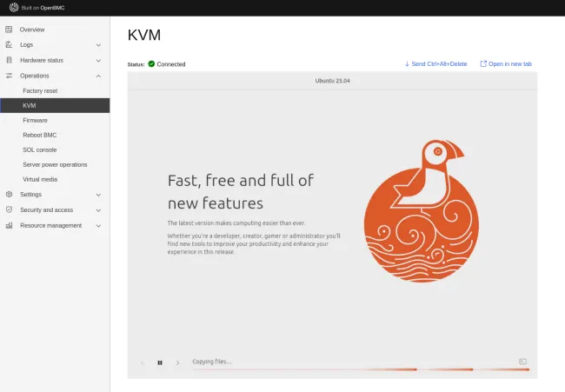Open the Firmware page
The width and height of the screenshot is (565, 392).
(x=36, y=120)
